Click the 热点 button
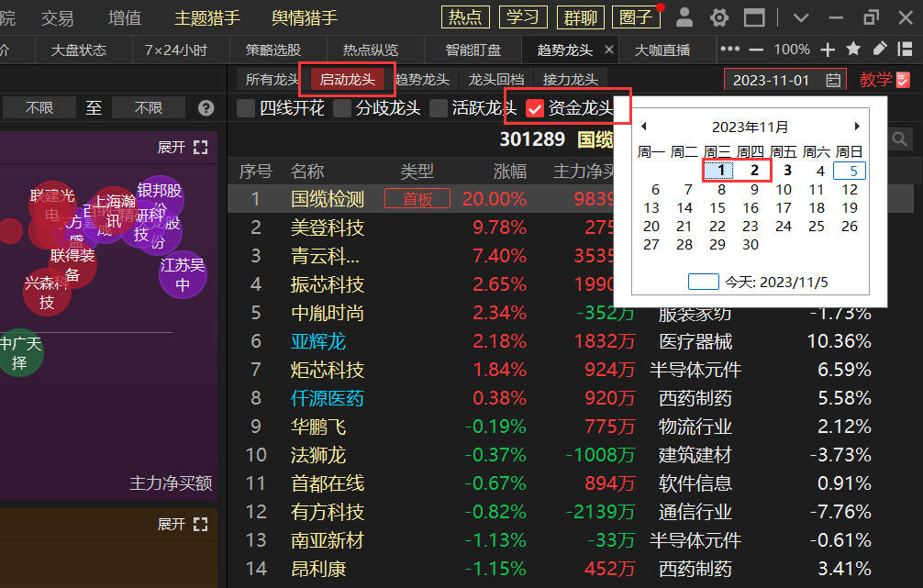The image size is (923, 588). 465,17
